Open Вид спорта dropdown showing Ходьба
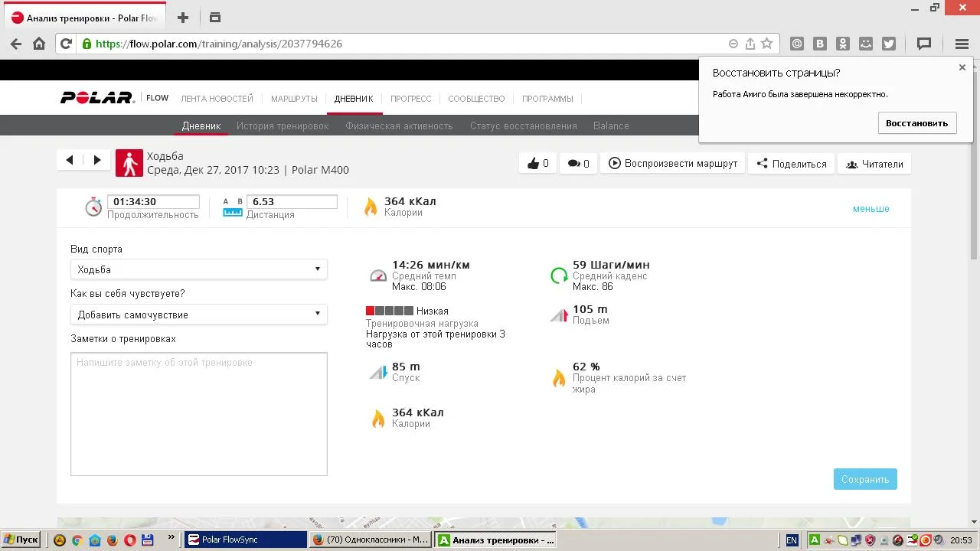 coord(198,269)
